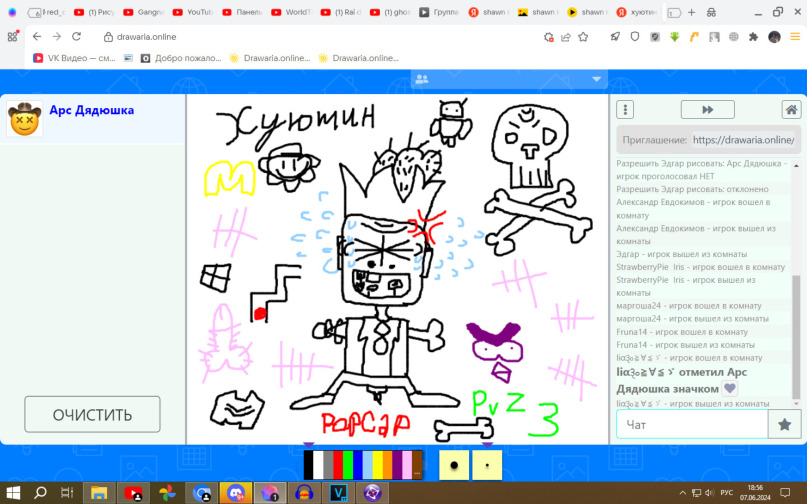Click the green download arrow extension
The height and width of the screenshot is (504, 807).
click(x=674, y=37)
